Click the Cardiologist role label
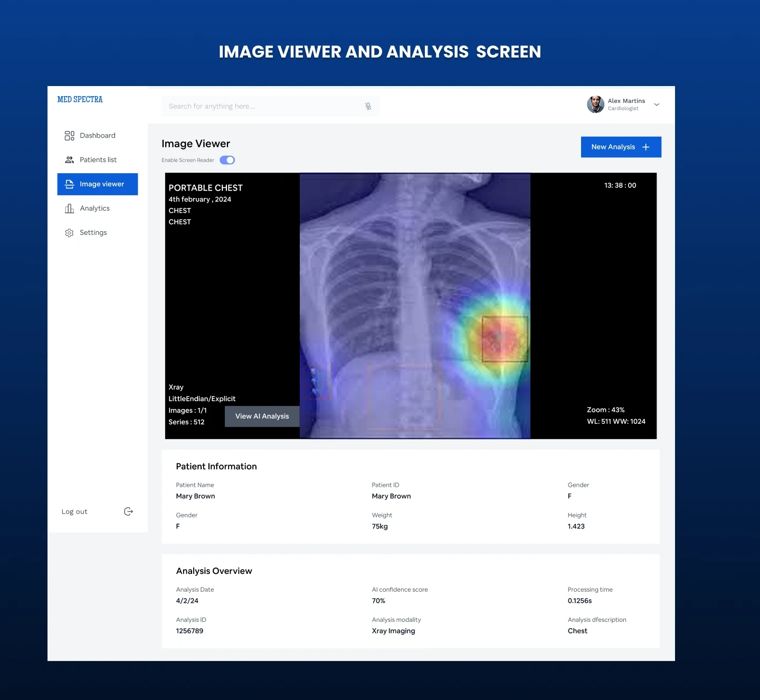This screenshot has width=760, height=700. [x=623, y=109]
